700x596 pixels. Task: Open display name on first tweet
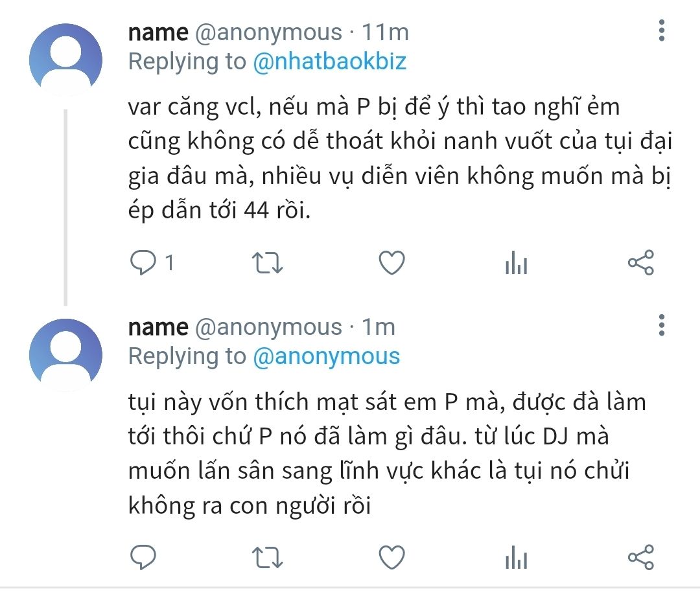(158, 32)
